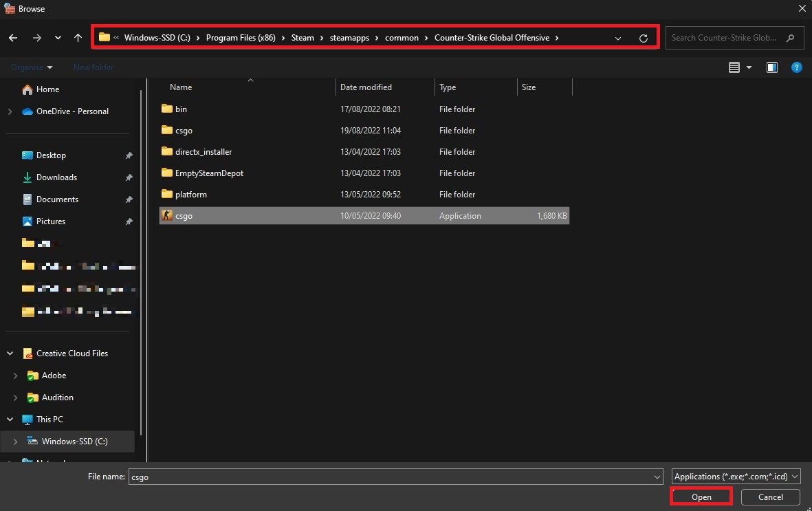Select Downloads in the sidebar
The image size is (812, 511).
point(56,177)
